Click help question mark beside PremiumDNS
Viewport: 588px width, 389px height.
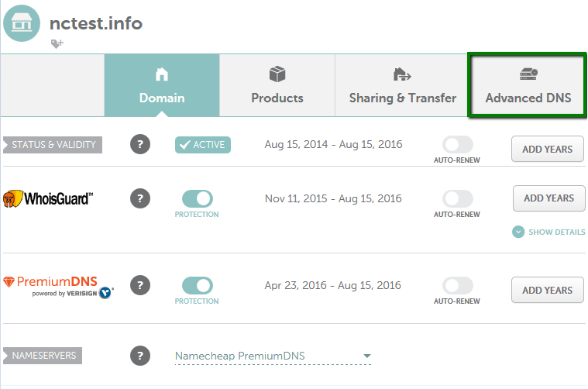coord(139,285)
